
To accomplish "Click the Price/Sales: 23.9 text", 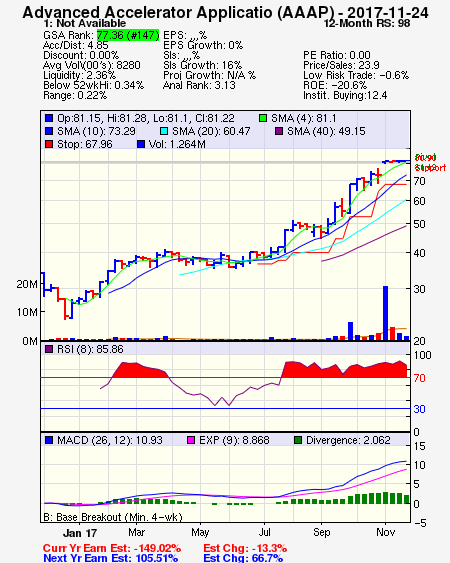I will [341, 65].
